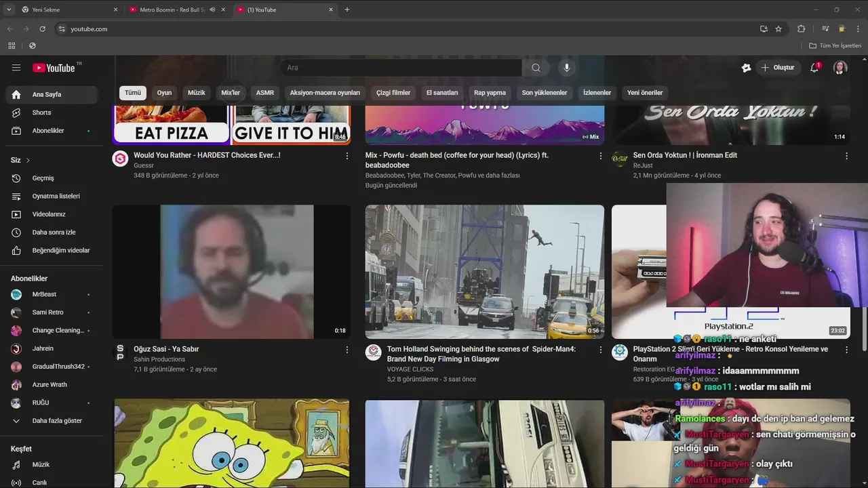Open the Chrome profile icon in toolbar
Image resolution: width=868 pixels, height=488 pixels.
tap(842, 29)
